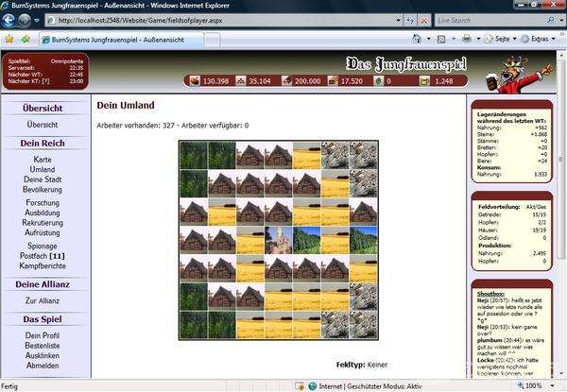Open the Dein Profil link
The image size is (567, 392).
(x=43, y=335)
